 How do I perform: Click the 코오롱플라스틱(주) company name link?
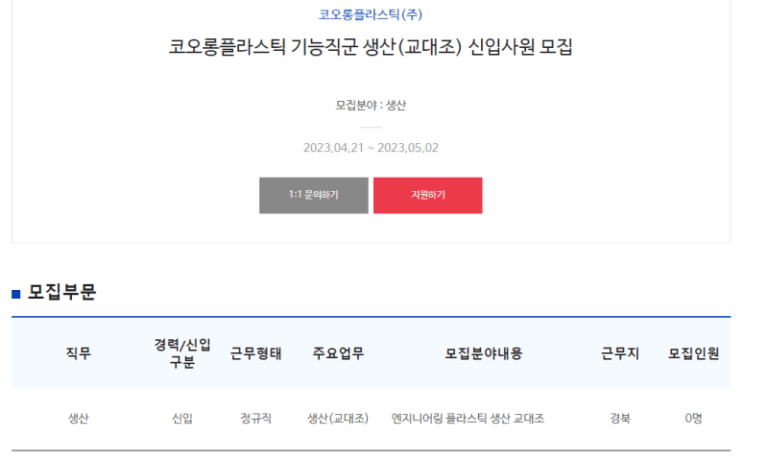point(370,14)
